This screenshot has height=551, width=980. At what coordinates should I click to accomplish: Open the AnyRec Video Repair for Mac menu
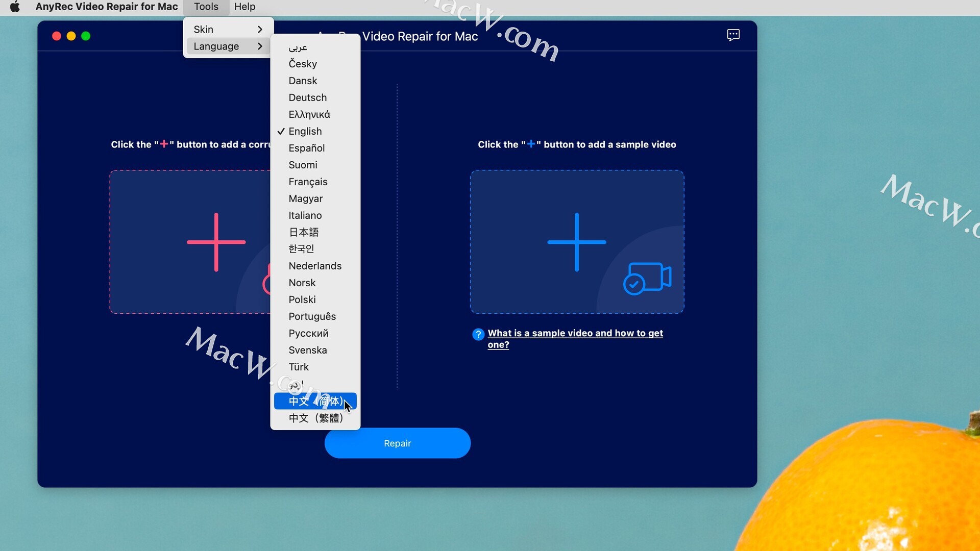point(107,7)
